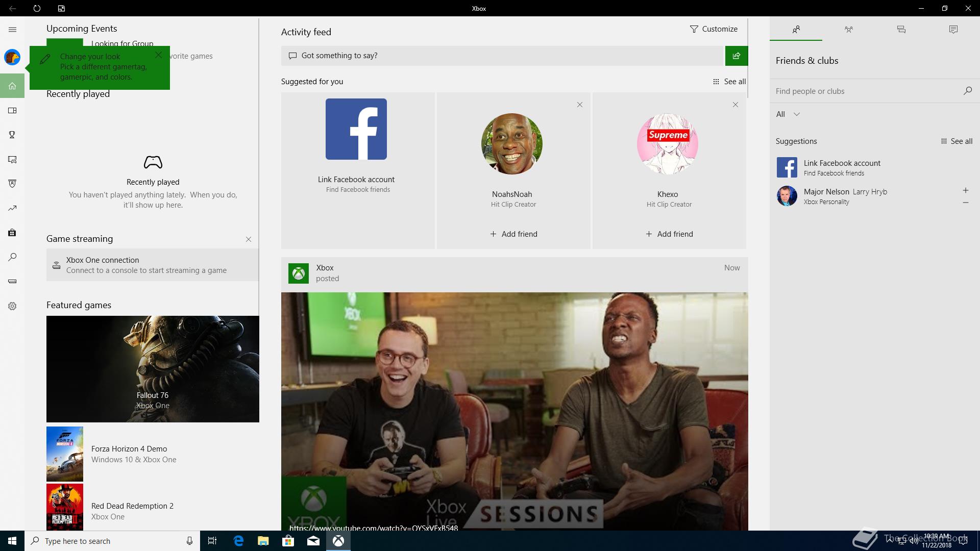
Task: Open Search magnifier icon in sidebar
Action: point(12,257)
